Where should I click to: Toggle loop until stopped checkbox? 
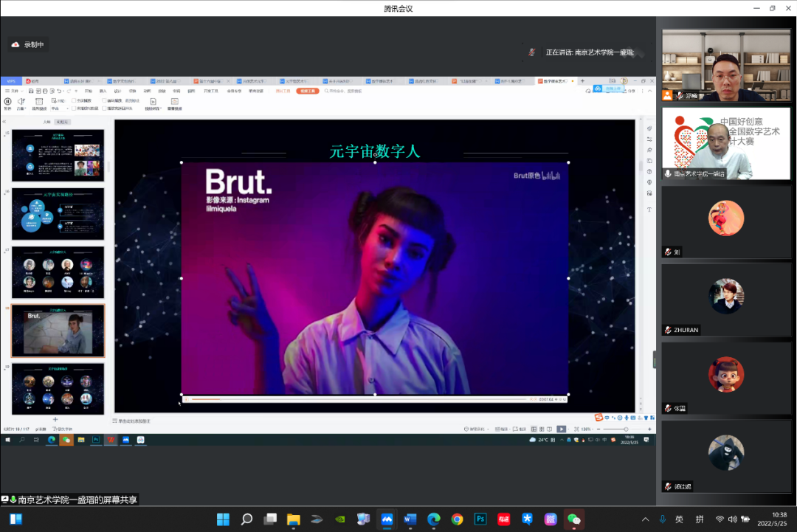(104, 100)
